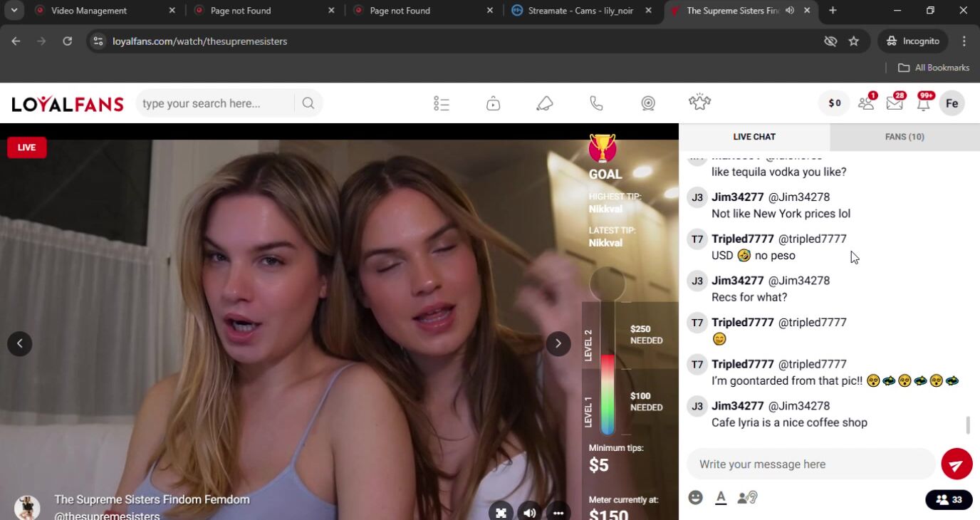Open Jim34277's profile from the Cafe lyria message
This screenshot has height=520, width=980.
[738, 406]
